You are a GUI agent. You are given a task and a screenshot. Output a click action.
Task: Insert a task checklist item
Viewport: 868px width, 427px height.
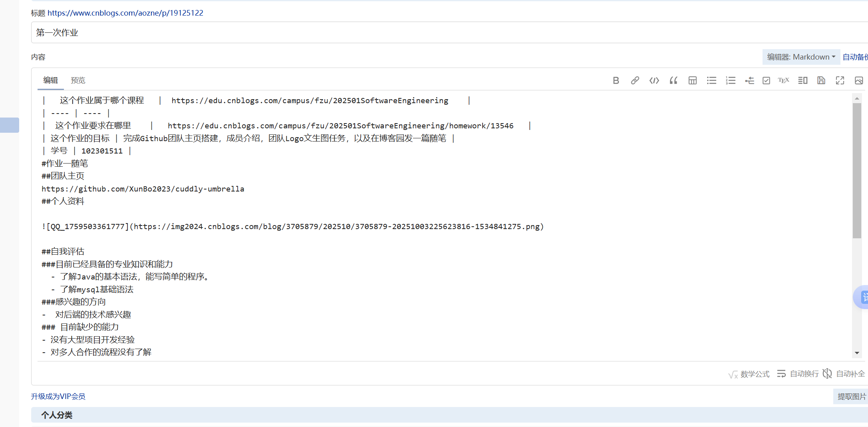(766, 80)
